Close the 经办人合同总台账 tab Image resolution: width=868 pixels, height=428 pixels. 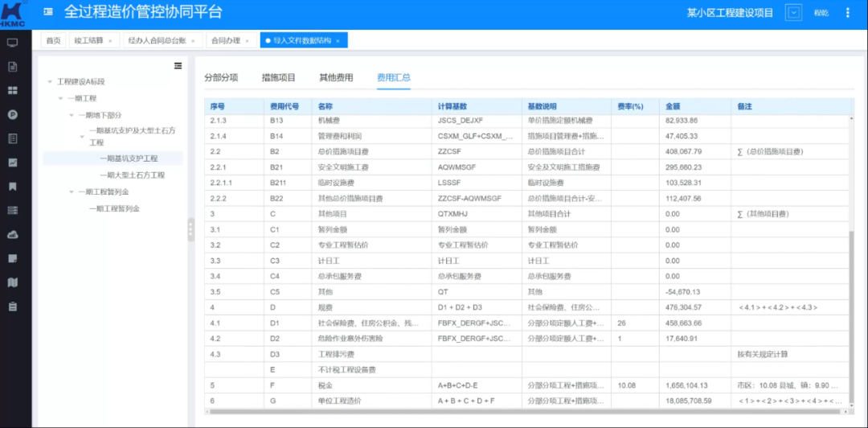coord(193,41)
